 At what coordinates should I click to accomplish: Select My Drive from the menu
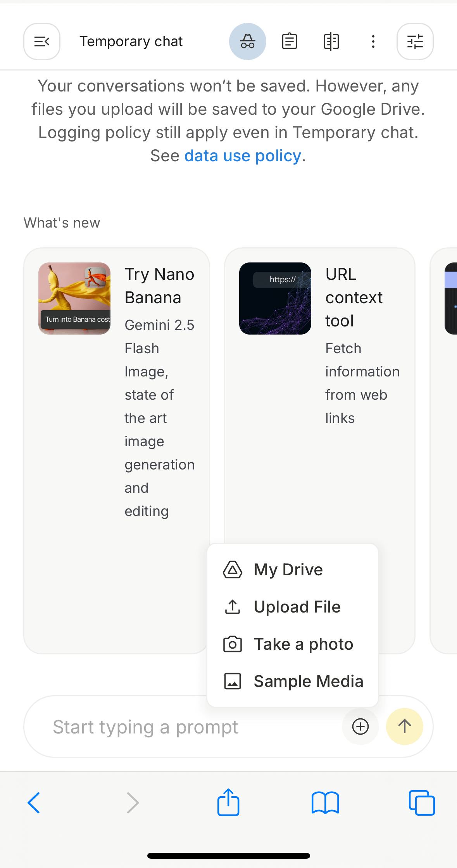tap(288, 569)
